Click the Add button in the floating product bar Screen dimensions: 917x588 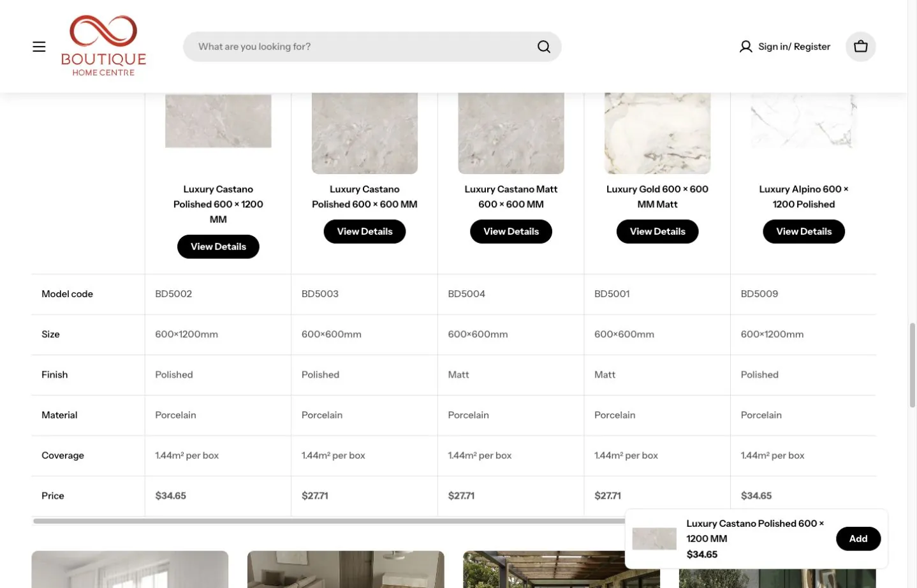tap(858, 539)
